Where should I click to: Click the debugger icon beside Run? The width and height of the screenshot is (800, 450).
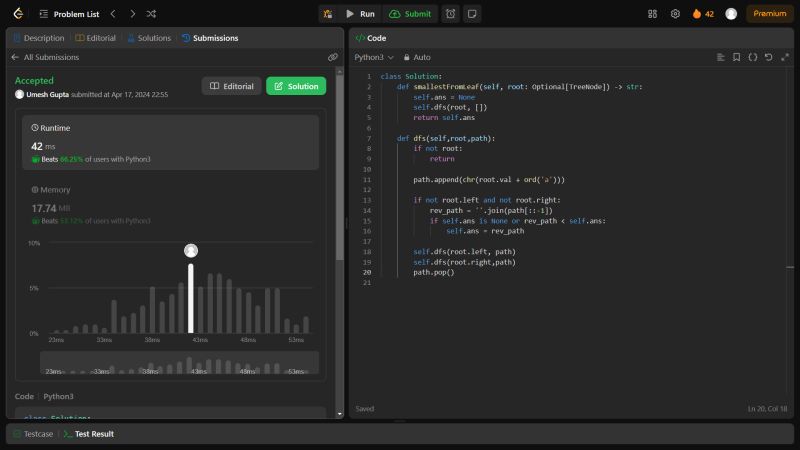tap(328, 14)
